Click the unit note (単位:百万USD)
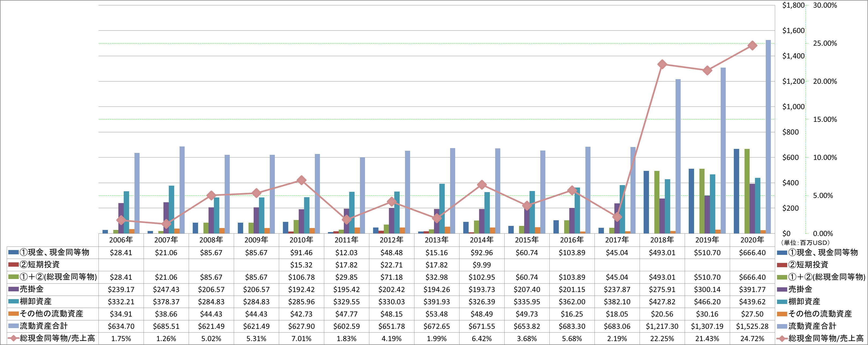The image size is (868, 345). pyautogui.click(x=805, y=243)
